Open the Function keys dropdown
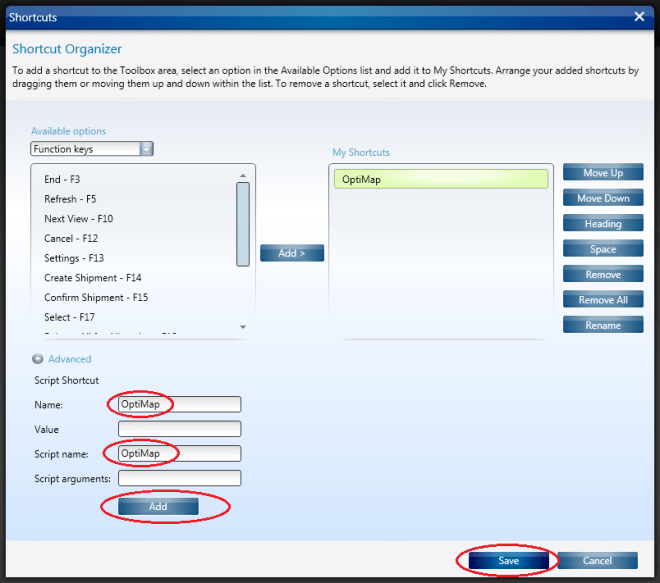 pos(146,149)
